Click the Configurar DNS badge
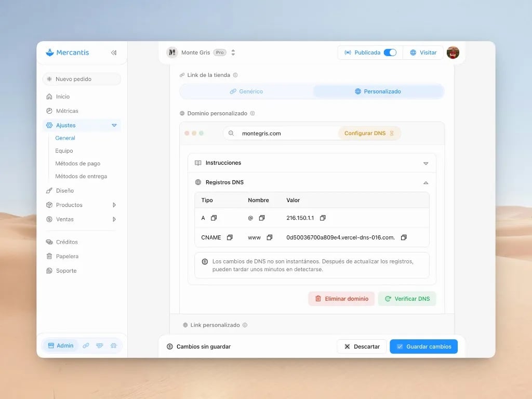Screen dimensions: 532x399 click(369, 134)
